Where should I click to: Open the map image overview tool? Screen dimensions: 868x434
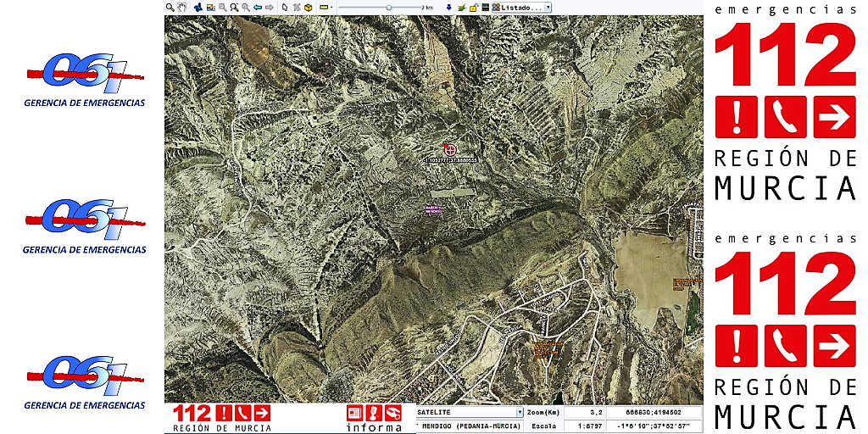211,8
